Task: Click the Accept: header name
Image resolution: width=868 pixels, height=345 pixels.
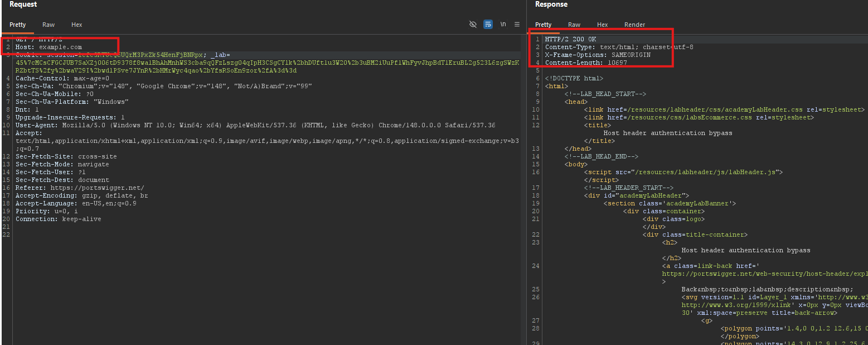Action: (x=29, y=133)
